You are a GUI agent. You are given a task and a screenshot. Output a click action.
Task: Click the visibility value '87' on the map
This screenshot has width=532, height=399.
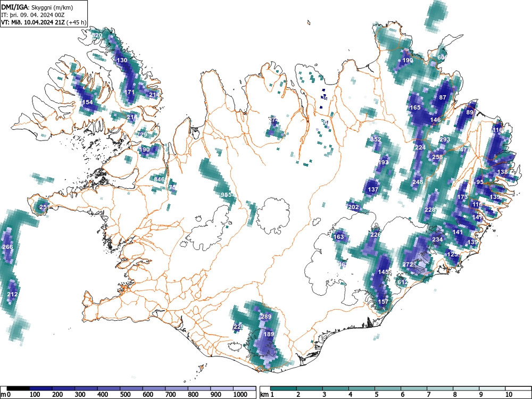pyautogui.click(x=443, y=97)
